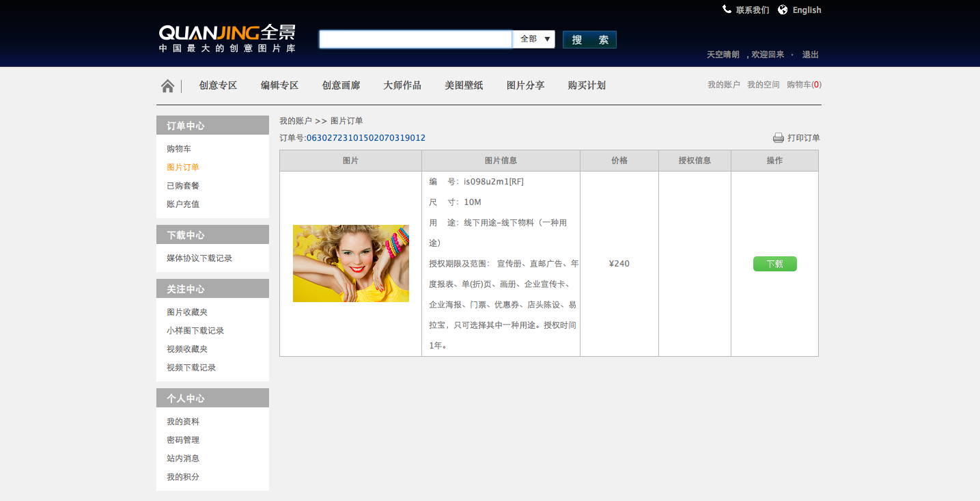Select 购物车 in 订单中心 sidebar
Viewport: 980px width, 501px height.
(x=179, y=149)
